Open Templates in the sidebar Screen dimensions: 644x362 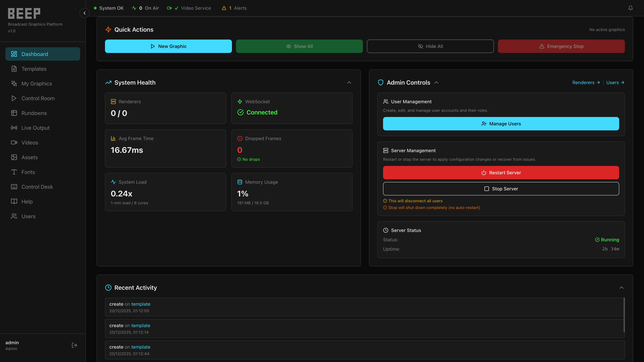pos(43,69)
